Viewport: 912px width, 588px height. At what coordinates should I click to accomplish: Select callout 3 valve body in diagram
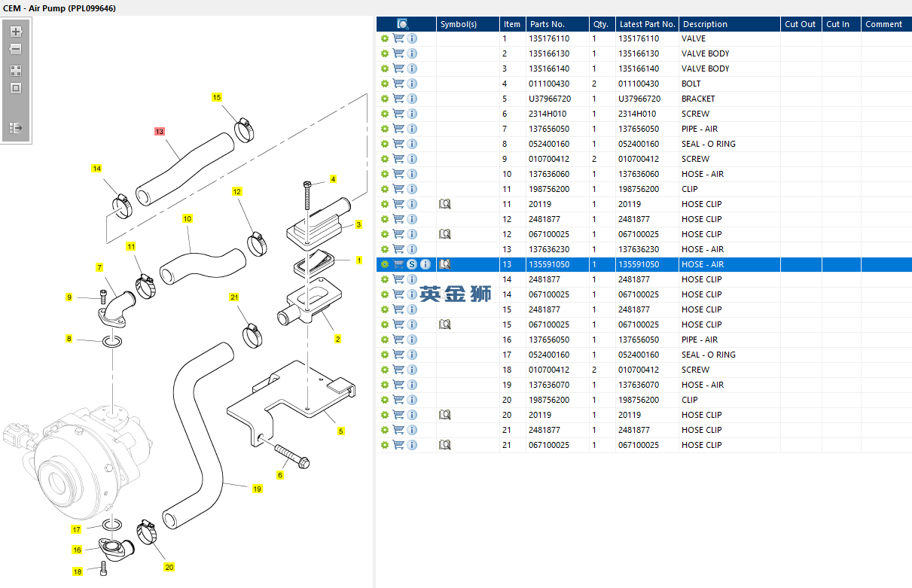tap(358, 224)
